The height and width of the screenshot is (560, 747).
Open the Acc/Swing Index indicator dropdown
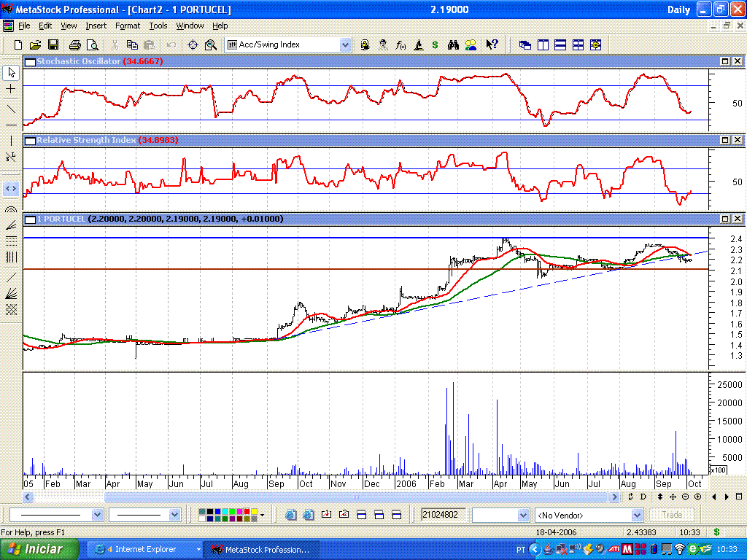point(345,45)
